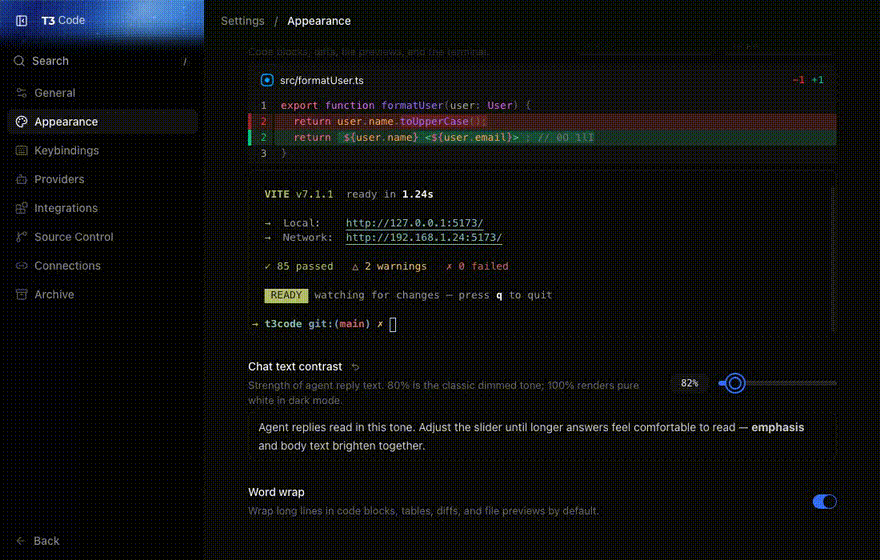Click the -1 deletions count
880x560 pixels.
point(798,80)
